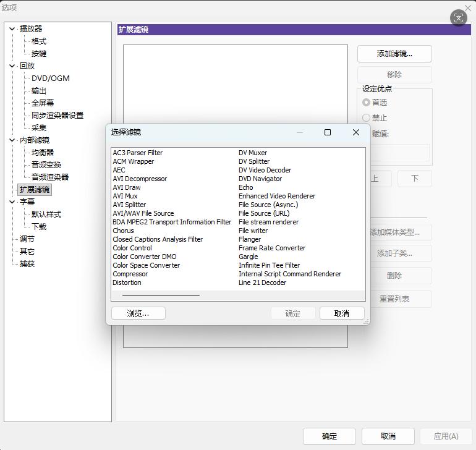Close the 选择滤镜 dialog
The width and height of the screenshot is (476, 450).
(356, 132)
